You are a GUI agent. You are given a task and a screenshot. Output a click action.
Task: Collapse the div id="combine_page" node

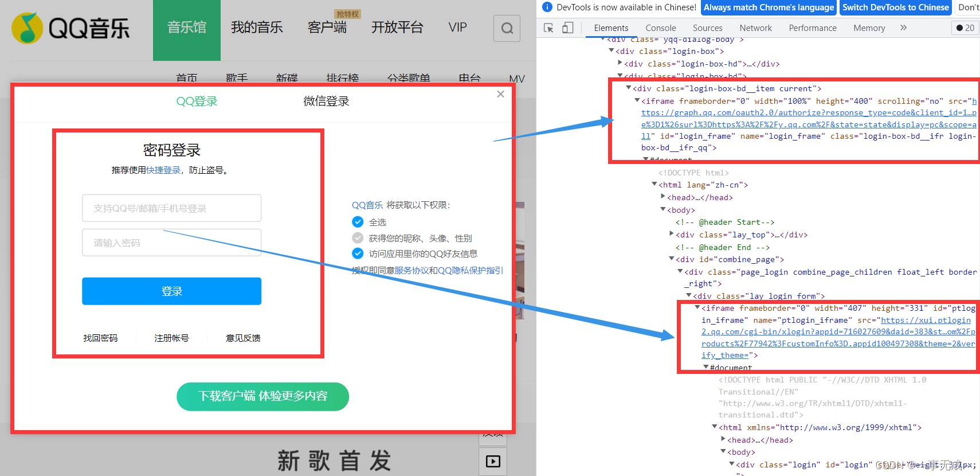pyautogui.click(x=671, y=259)
